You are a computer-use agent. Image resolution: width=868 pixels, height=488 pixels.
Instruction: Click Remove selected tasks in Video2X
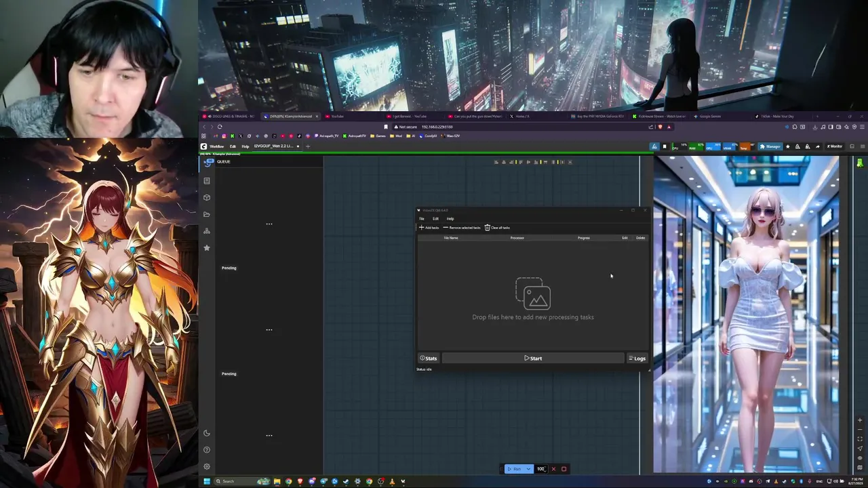point(461,228)
